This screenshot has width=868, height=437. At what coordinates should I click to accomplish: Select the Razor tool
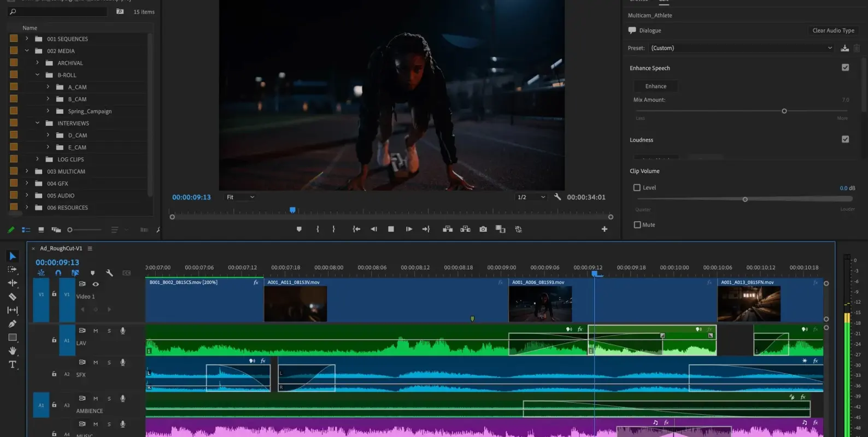13,297
